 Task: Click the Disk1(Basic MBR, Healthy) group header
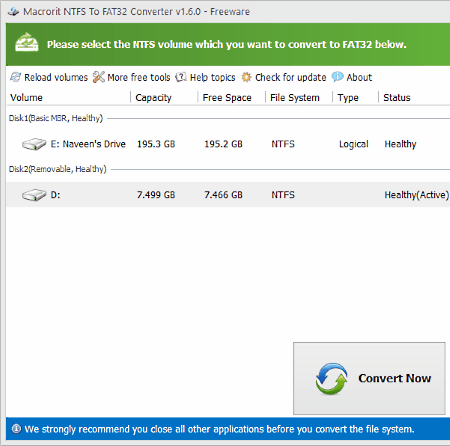[56, 118]
